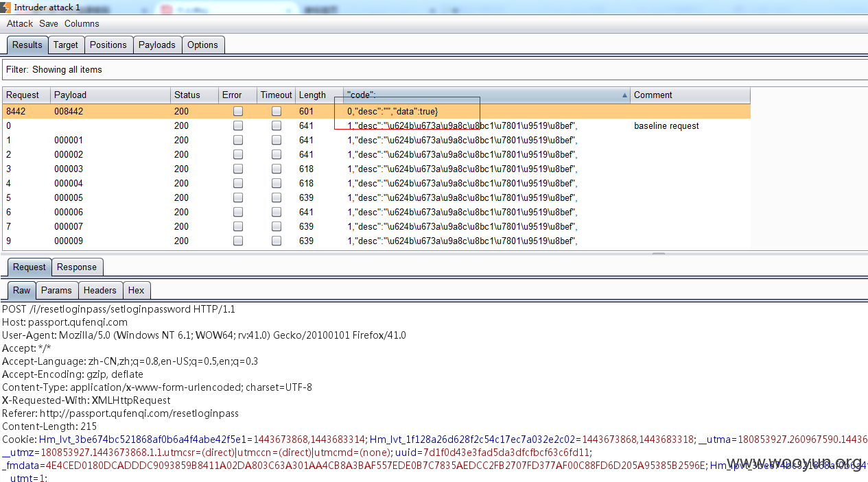The height and width of the screenshot is (482, 868).
Task: Click length value 618 for payload 000003
Action: pos(306,169)
